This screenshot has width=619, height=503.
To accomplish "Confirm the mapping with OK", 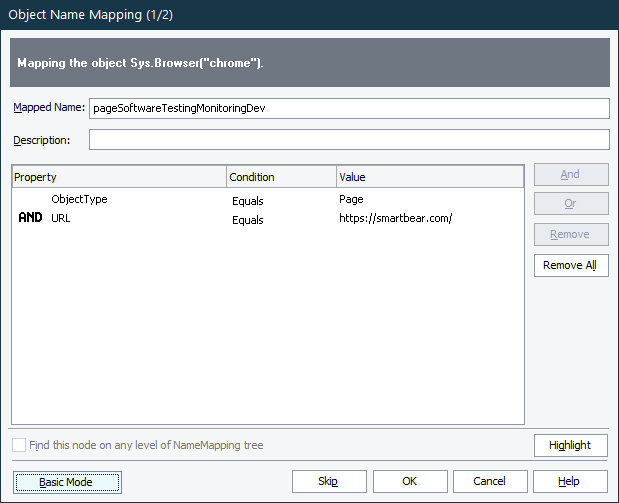I will click(409, 481).
